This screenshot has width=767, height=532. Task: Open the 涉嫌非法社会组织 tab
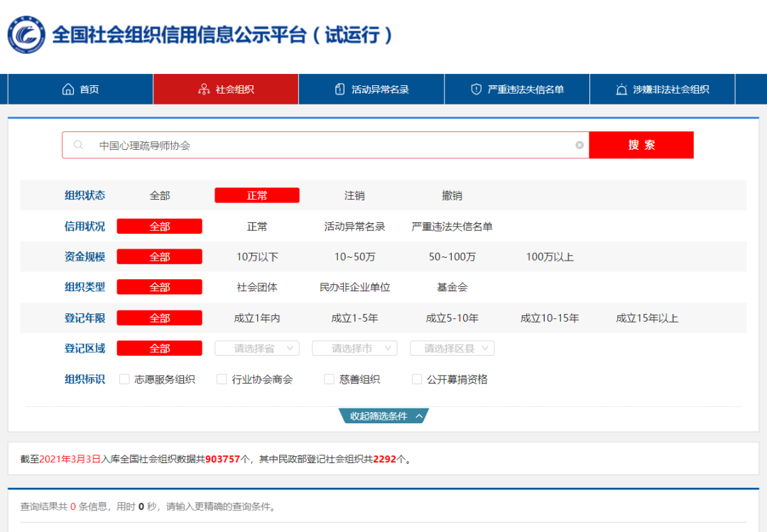[663, 89]
